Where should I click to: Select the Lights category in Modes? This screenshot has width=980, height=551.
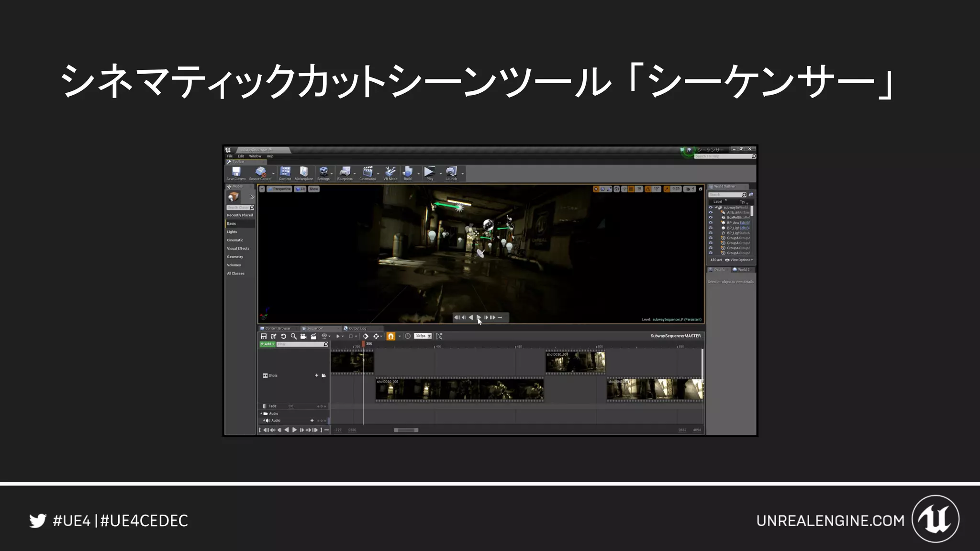[232, 232]
